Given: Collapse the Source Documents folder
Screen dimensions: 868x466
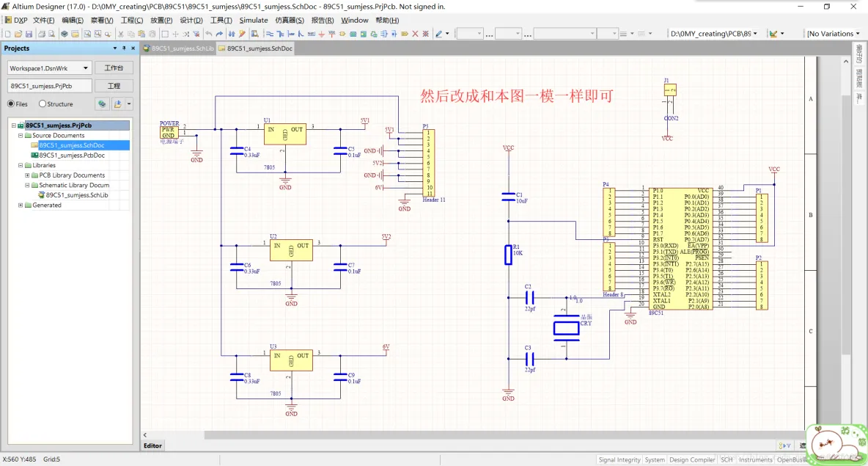Looking at the screenshot, I should pos(21,135).
